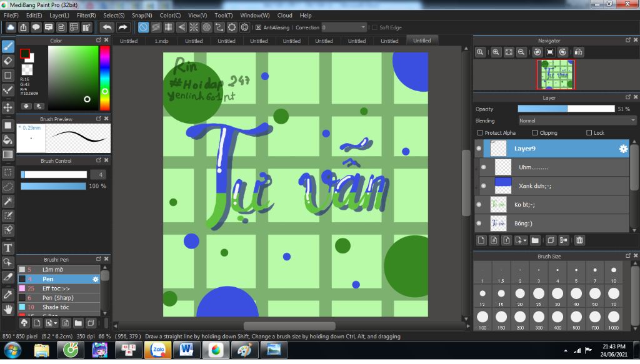Image resolution: width=640 pixels, height=364 pixels.
Task: Zoom out on the Navigator panel
Action: click(521, 52)
